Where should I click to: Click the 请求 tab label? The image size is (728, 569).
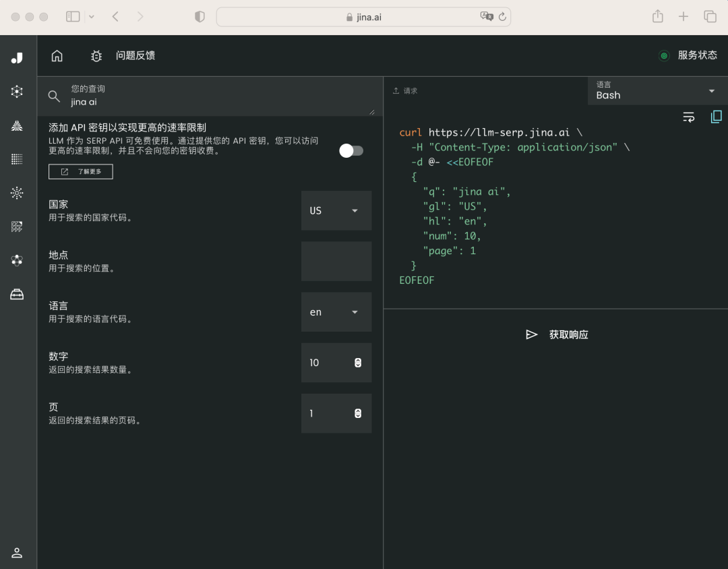coord(405,90)
